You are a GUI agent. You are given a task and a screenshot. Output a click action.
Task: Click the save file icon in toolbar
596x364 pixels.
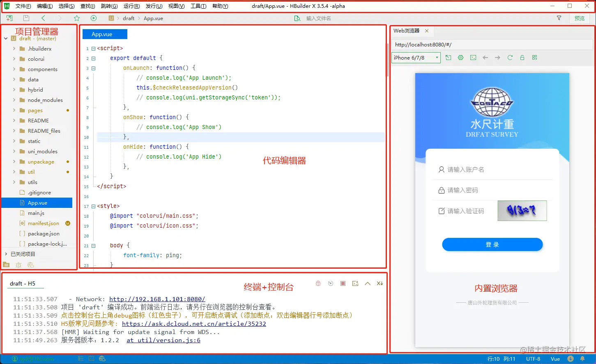[26, 18]
